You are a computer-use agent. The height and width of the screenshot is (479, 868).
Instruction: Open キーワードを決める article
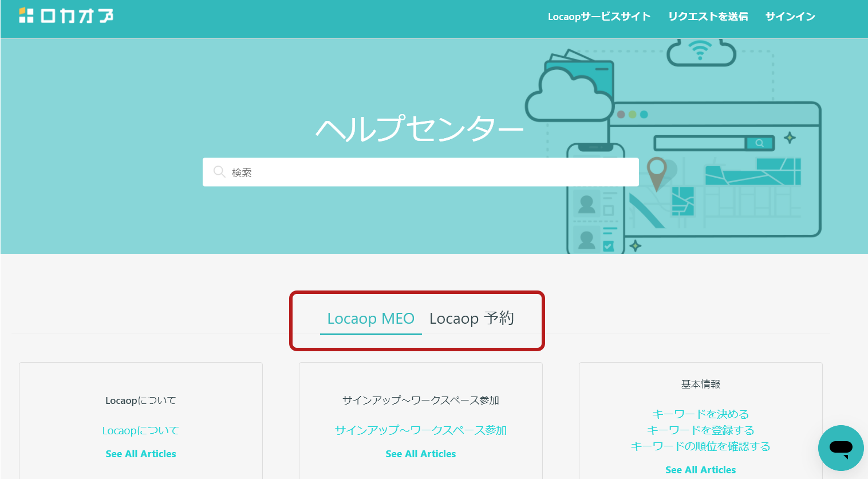coord(700,414)
